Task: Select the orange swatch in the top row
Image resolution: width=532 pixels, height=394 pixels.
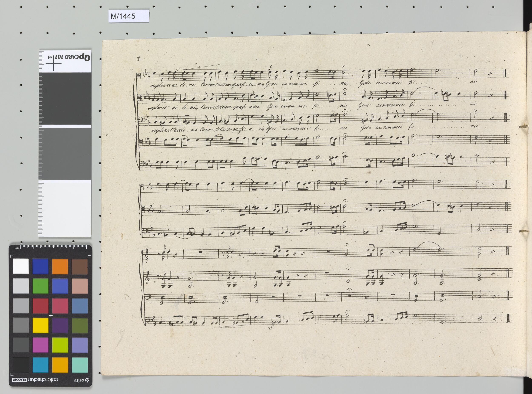Action: click(x=60, y=266)
